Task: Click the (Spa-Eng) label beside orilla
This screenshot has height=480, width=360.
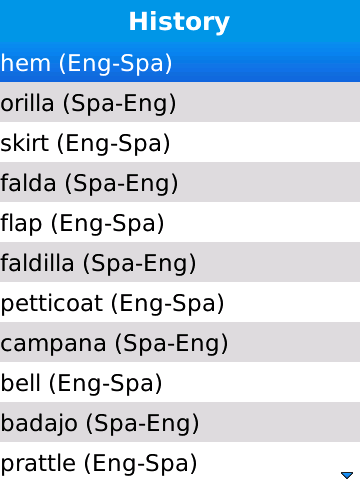Action: click(119, 103)
